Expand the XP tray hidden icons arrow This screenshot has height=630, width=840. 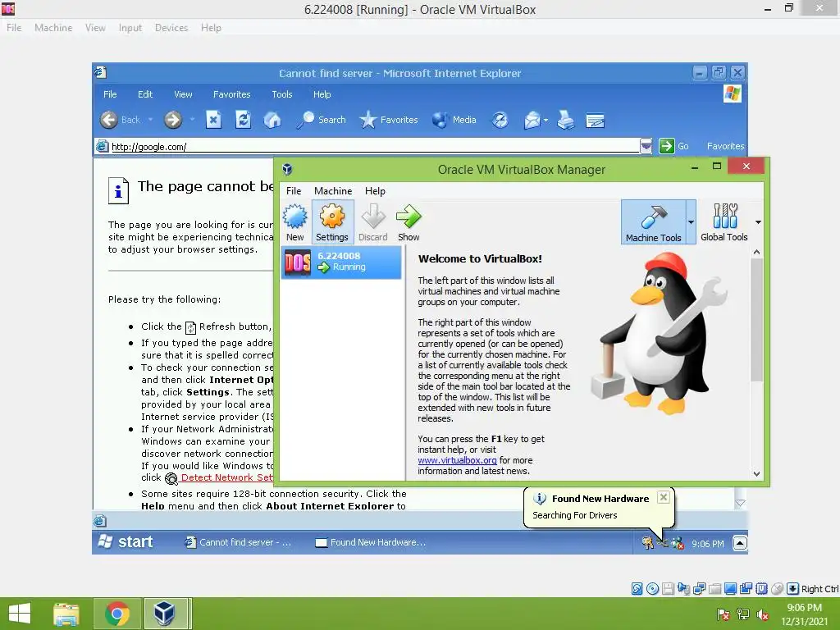(740, 543)
